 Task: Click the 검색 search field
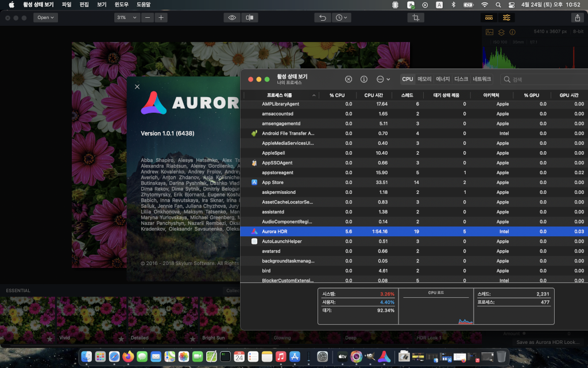point(544,79)
